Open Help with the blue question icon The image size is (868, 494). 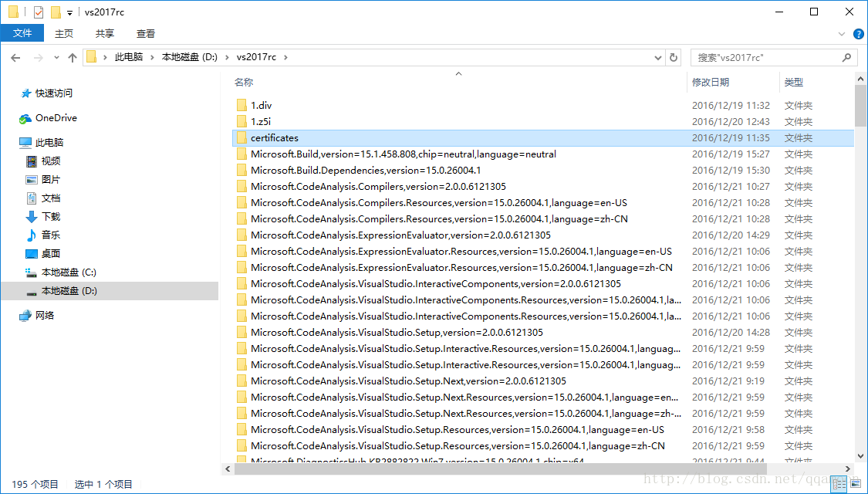click(858, 34)
